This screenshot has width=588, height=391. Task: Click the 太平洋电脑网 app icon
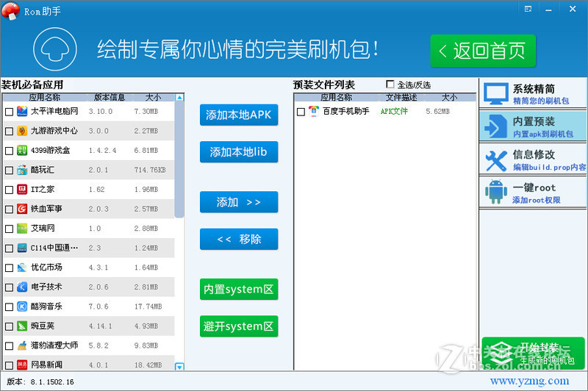[22, 111]
